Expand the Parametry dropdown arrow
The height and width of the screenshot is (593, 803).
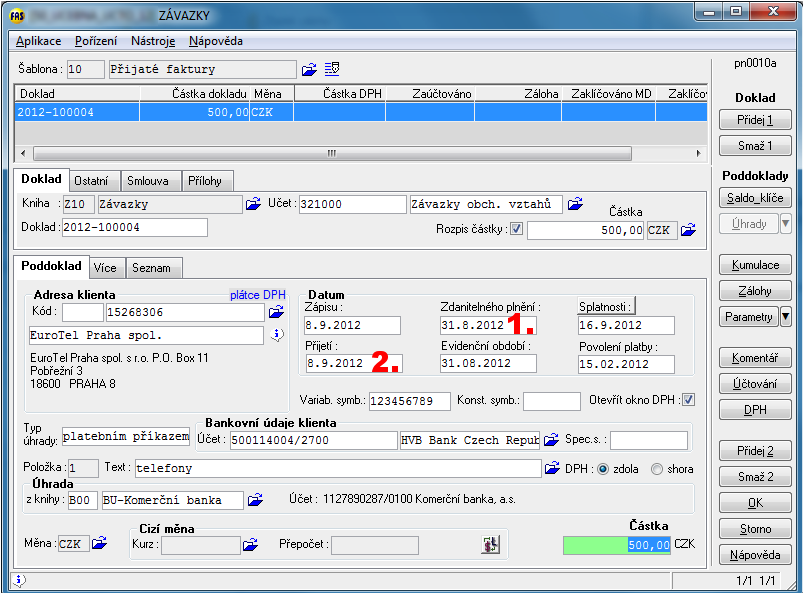coord(785,317)
